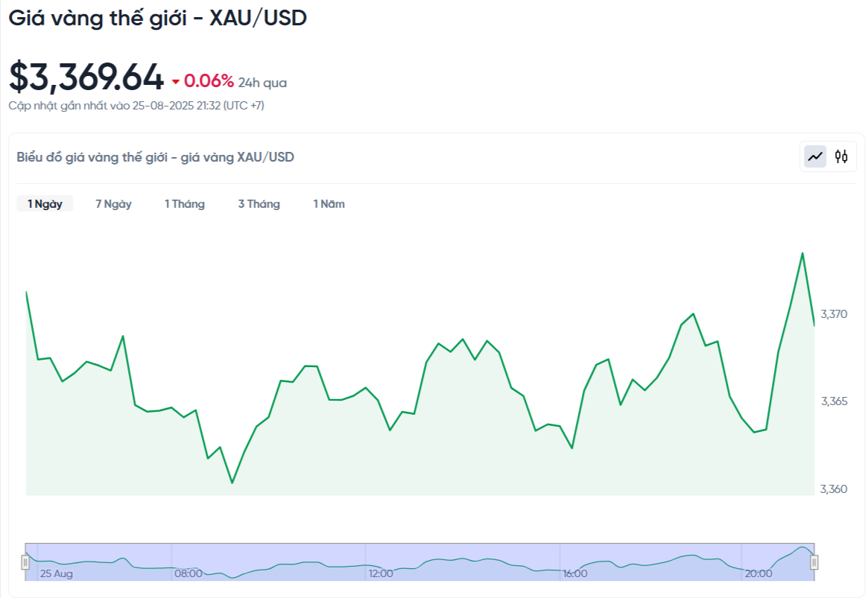Switch to line chart view icon
Screen dimensions: 868x598
(x=815, y=156)
